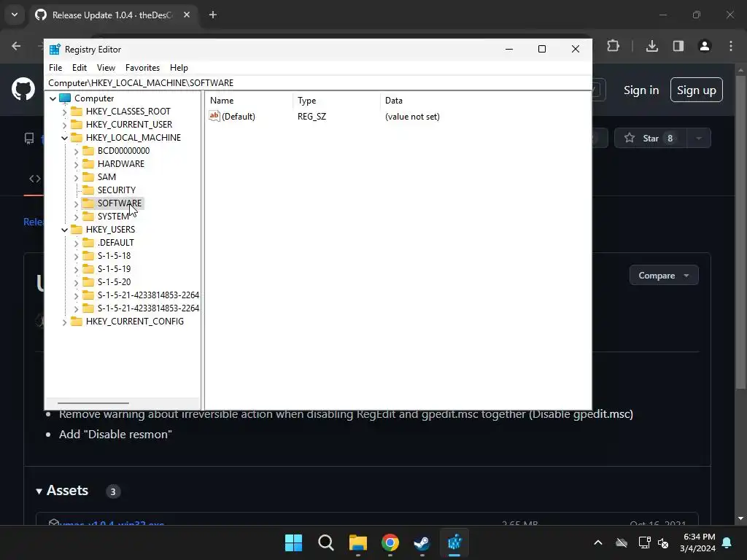This screenshot has width=747, height=560.
Task: Select the Computer icon in the tree
Action: coord(65,98)
